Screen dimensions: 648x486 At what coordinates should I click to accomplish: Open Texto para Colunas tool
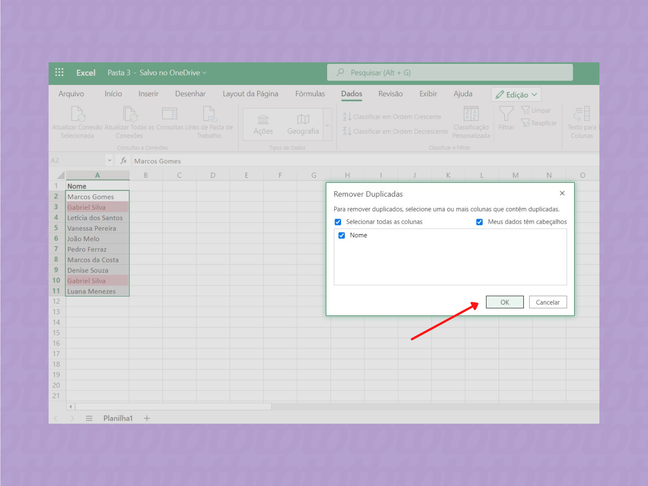(x=582, y=122)
